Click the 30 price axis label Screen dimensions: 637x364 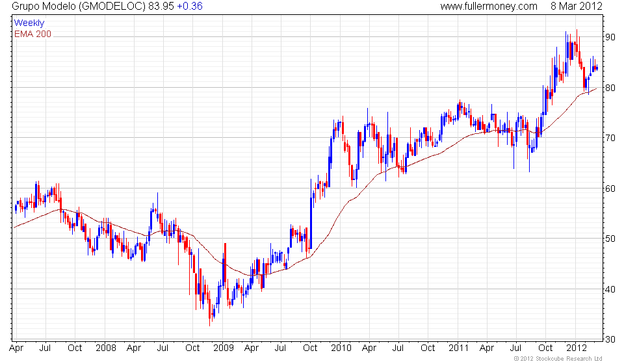610,339
